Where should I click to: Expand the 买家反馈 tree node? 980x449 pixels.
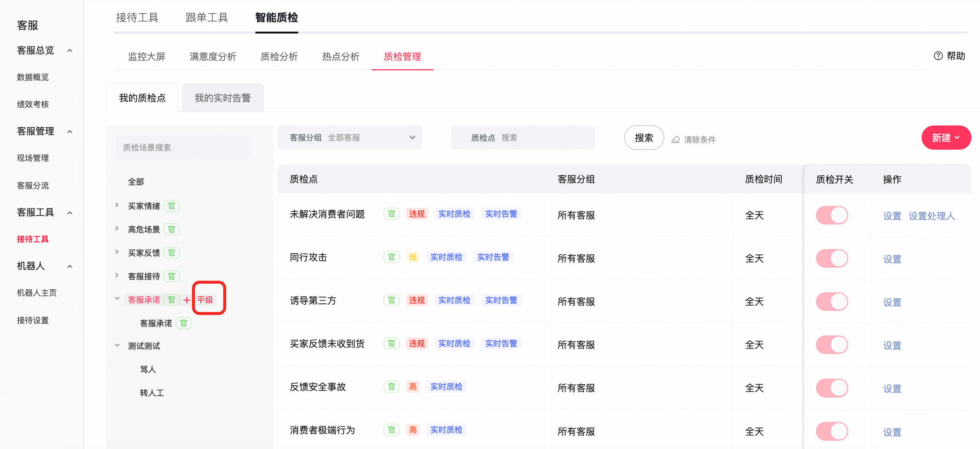pyautogui.click(x=117, y=252)
